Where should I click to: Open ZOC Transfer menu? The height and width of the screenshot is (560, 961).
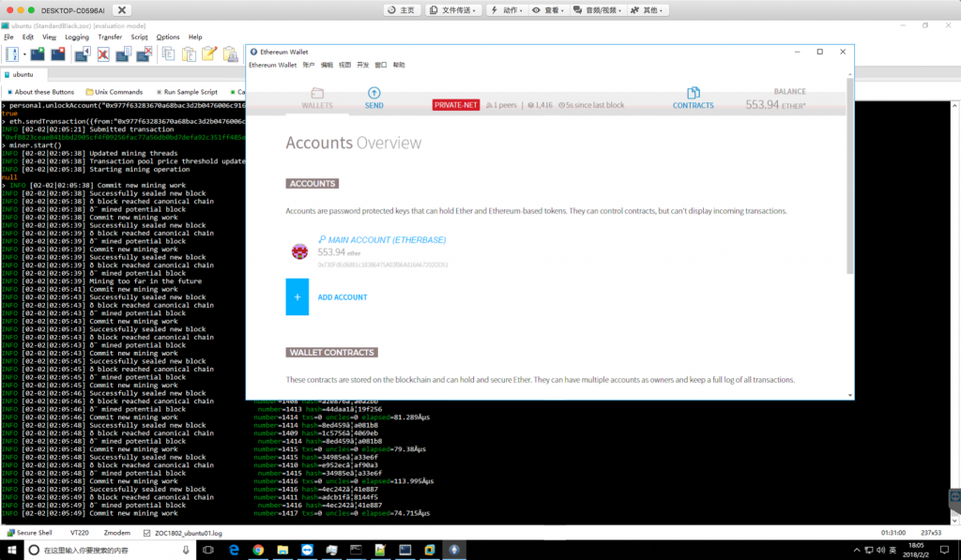(x=110, y=37)
